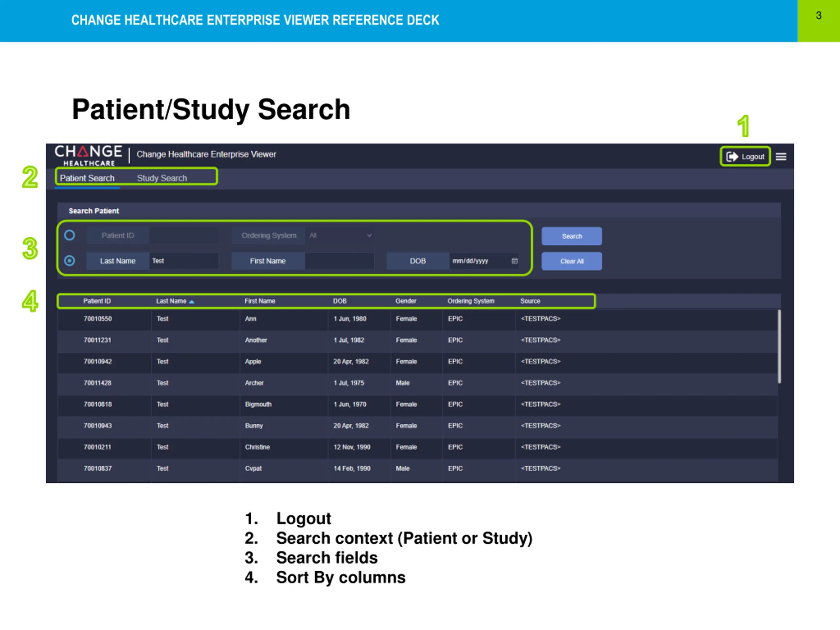Screen dimensions: 840x630
Task: Click the Change Healthcare Enterprise Viewer title
Action: pos(206,154)
